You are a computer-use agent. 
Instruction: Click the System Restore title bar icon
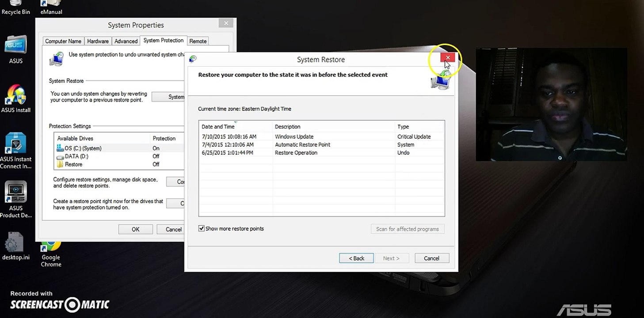(x=193, y=59)
